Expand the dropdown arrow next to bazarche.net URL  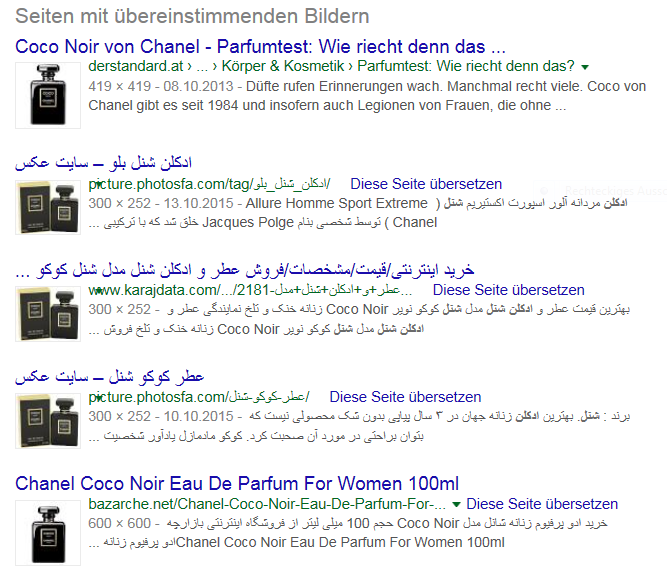coord(456,505)
